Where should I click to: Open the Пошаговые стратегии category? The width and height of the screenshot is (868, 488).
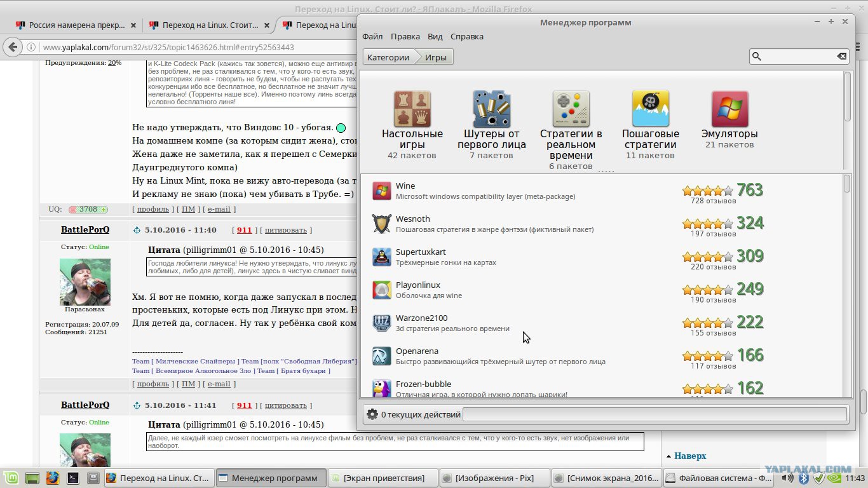pyautogui.click(x=651, y=125)
